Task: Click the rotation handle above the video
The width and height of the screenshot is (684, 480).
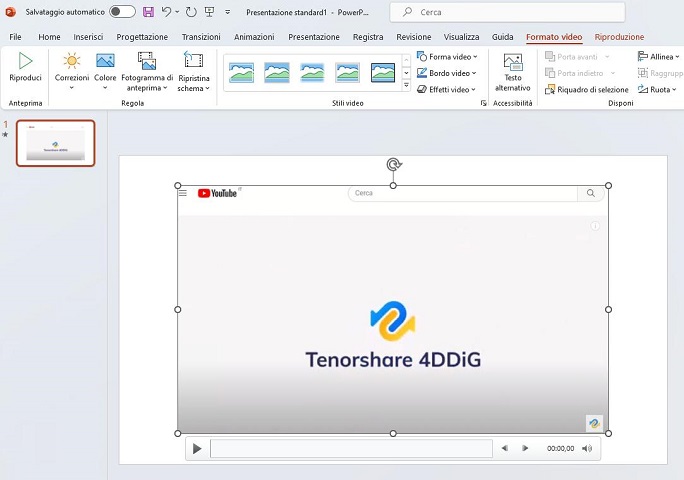Action: [x=394, y=165]
